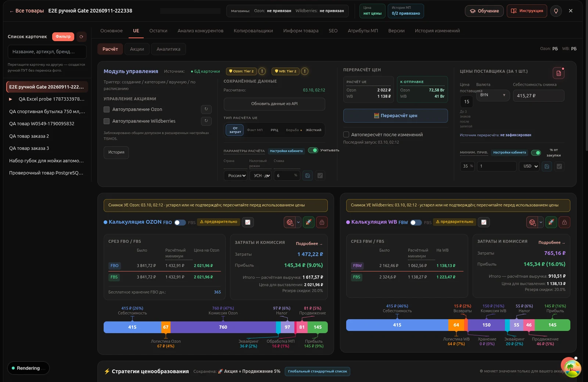Check Автопересчёт после изменений
The width and height of the screenshot is (588, 382).
tap(346, 134)
